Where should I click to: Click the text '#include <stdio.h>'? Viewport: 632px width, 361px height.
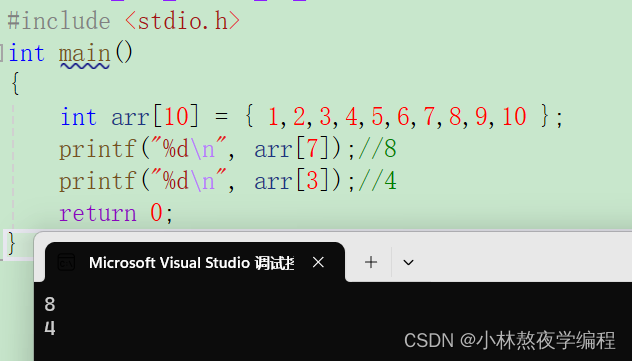124,21
